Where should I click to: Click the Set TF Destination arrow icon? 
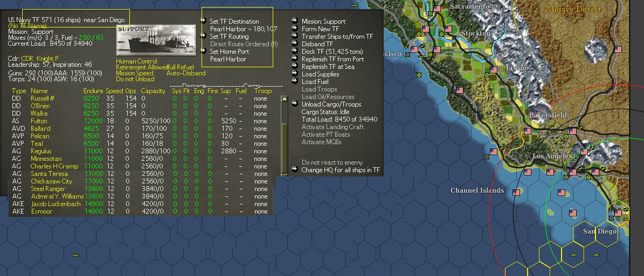203,20
